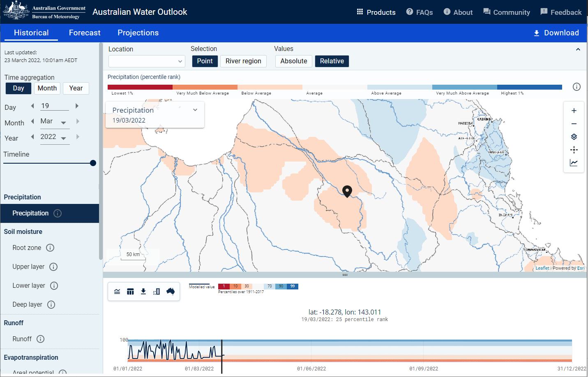Click the recenter crosshair map control

tap(574, 150)
